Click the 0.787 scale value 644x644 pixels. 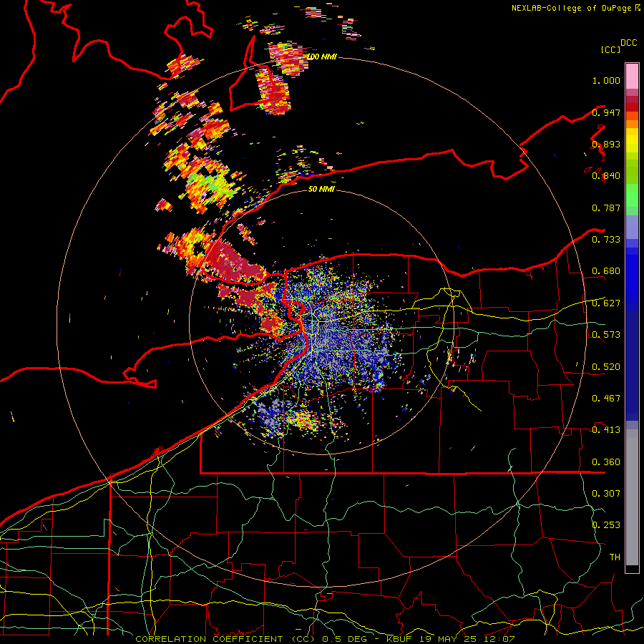pyautogui.click(x=606, y=208)
